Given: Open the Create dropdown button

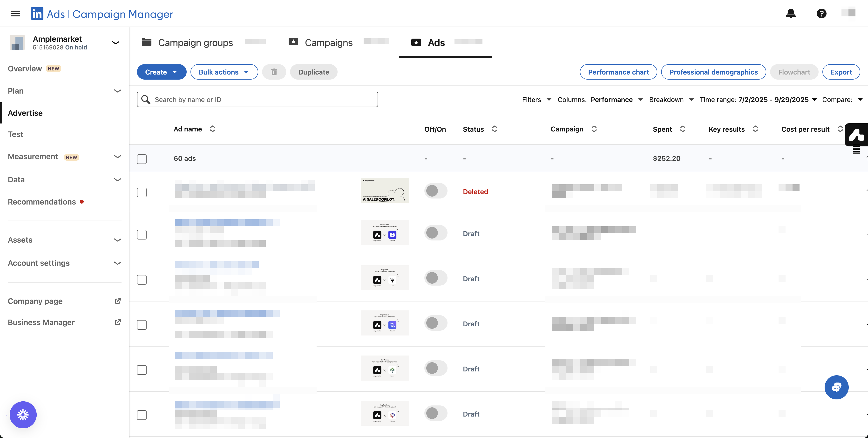Looking at the screenshot, I should [161, 72].
